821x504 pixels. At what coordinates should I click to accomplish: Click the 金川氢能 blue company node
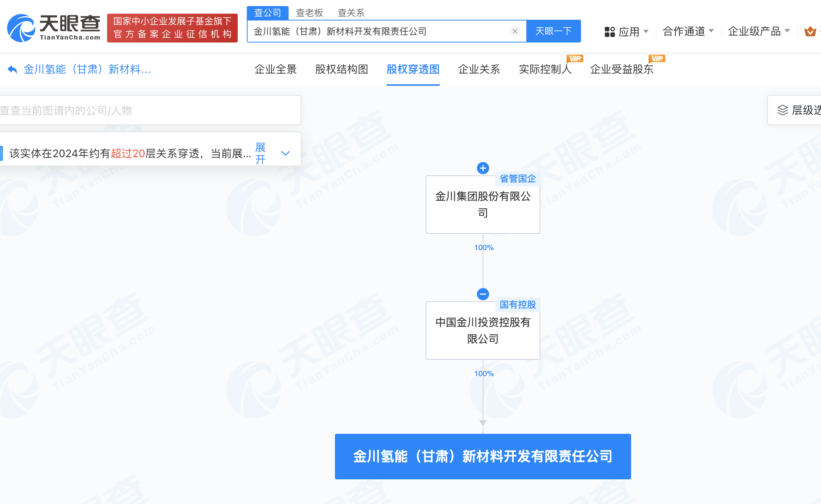[x=483, y=456]
